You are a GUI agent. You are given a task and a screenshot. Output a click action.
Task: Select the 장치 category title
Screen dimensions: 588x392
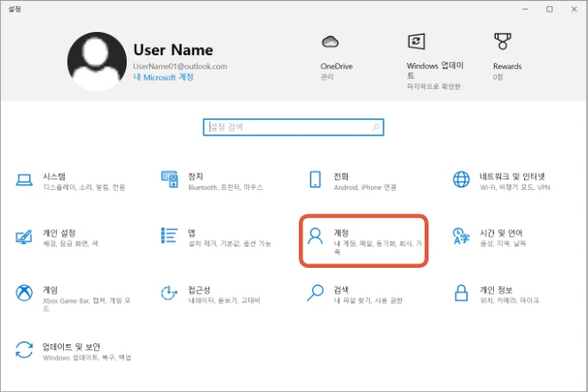195,176
